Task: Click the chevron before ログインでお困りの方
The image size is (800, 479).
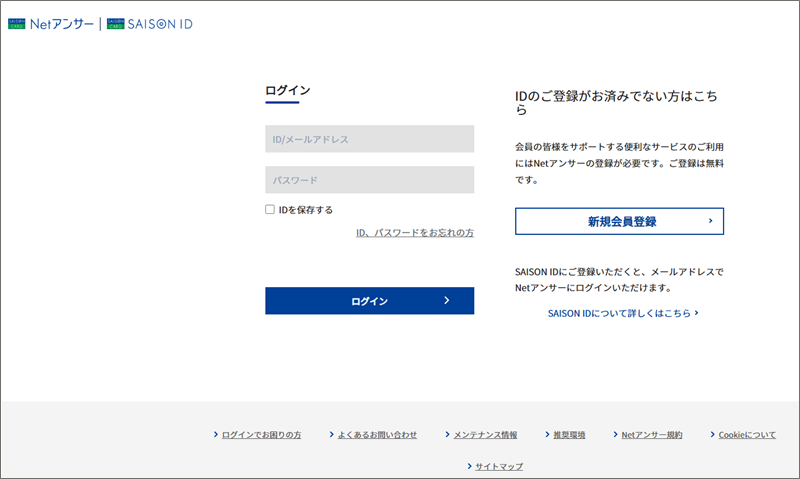Action: [x=215, y=435]
